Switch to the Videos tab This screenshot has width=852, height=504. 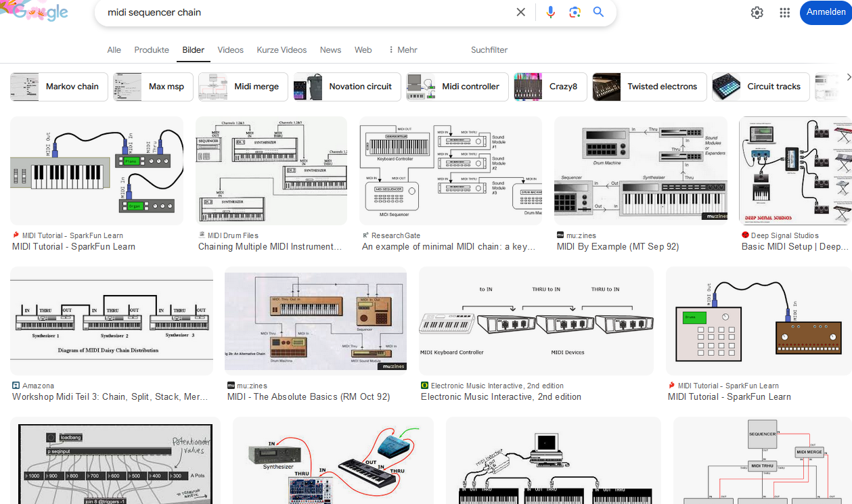231,50
